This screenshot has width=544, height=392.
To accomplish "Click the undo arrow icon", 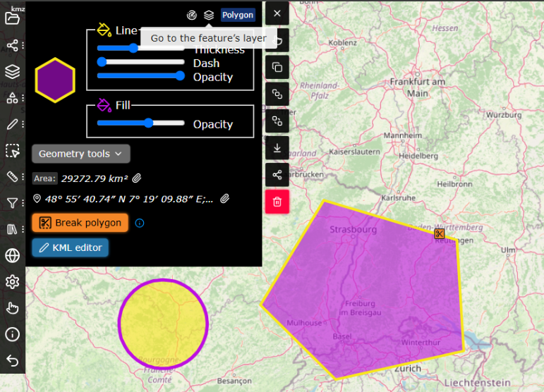I will point(12,360).
